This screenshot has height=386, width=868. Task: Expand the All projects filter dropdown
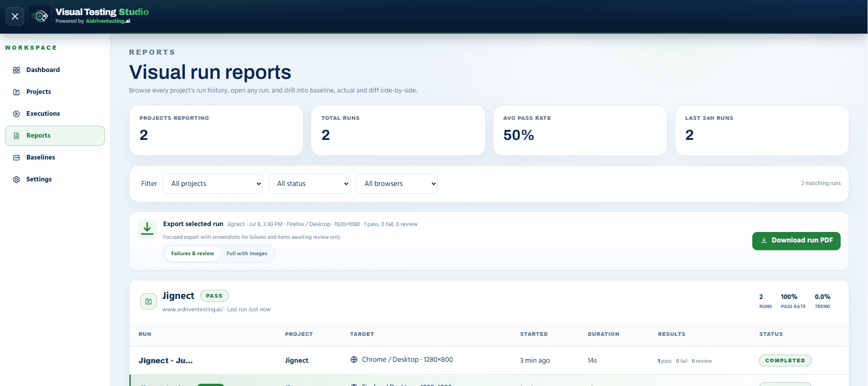click(213, 184)
